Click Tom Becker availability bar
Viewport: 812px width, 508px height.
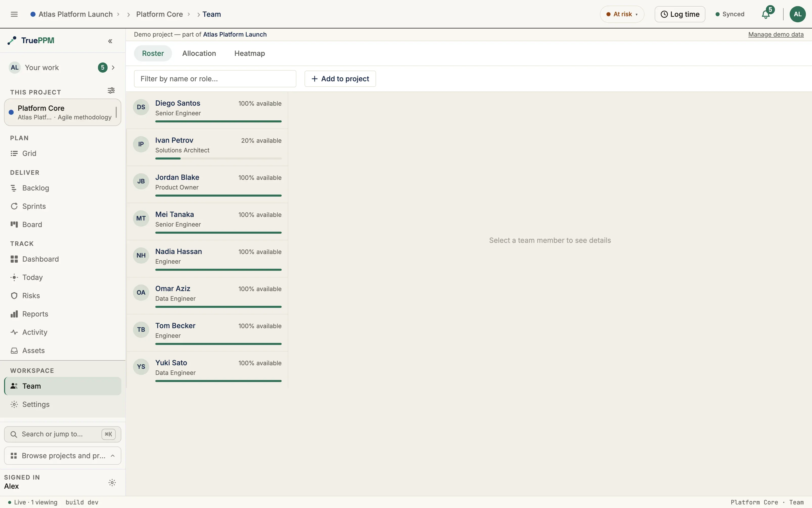coord(218,344)
